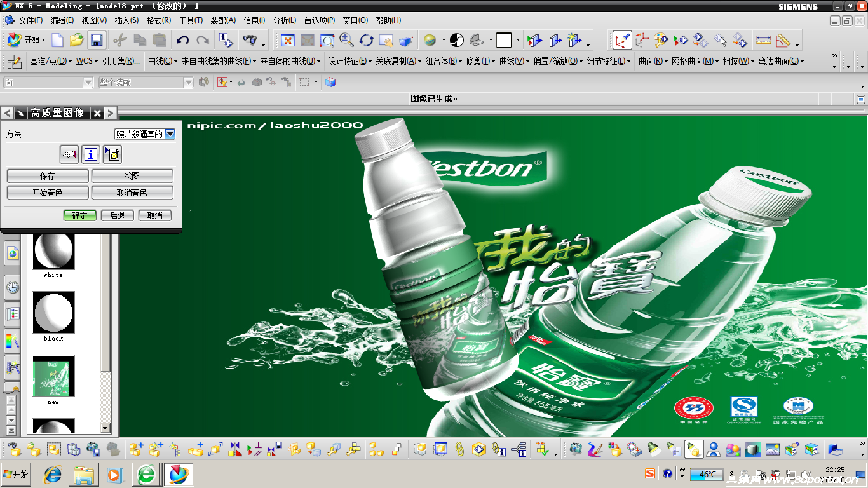Expand the WCS dropdown menu
Screen dimensions: 868x488
coord(87,62)
